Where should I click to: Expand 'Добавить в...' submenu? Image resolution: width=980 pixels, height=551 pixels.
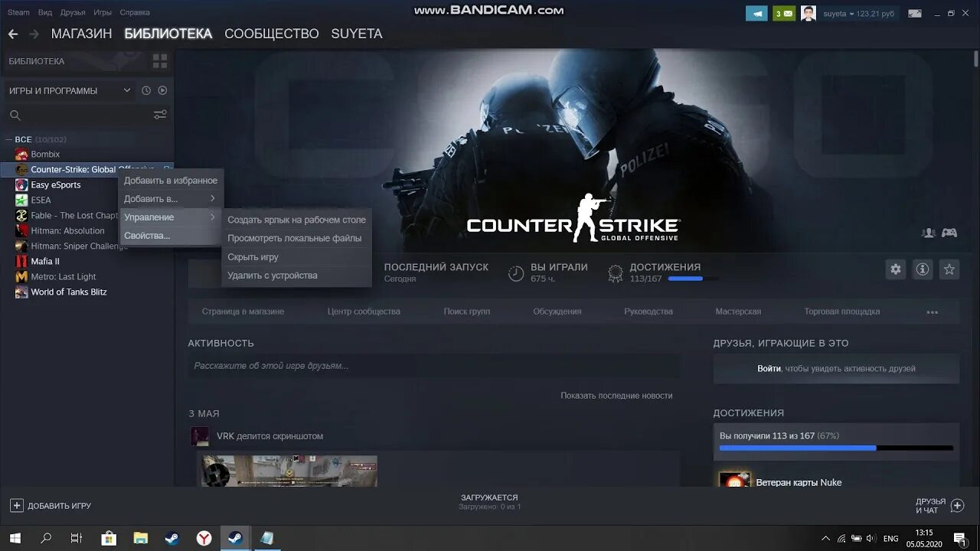pos(171,199)
